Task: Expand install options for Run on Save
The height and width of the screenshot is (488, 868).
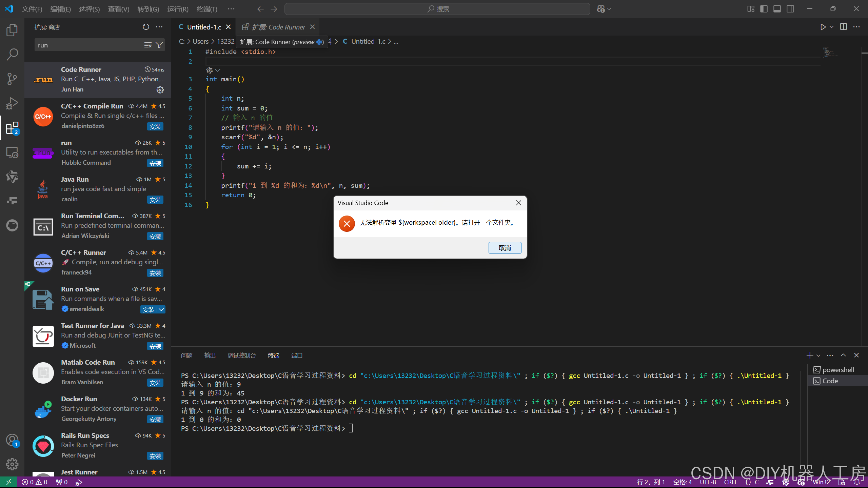Action: 161,309
